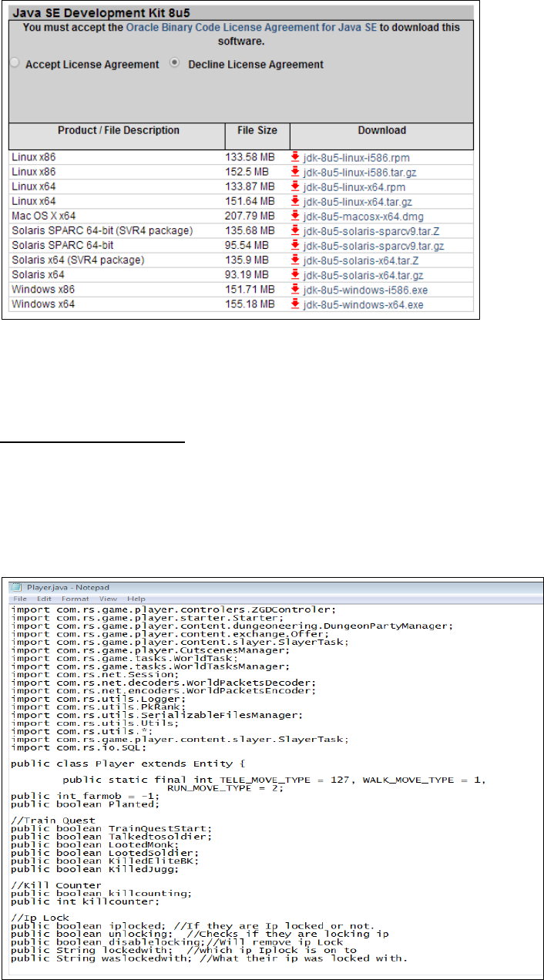Click Notepad icon in Player.java title bar
The width and height of the screenshot is (544, 980).
coord(18,586)
